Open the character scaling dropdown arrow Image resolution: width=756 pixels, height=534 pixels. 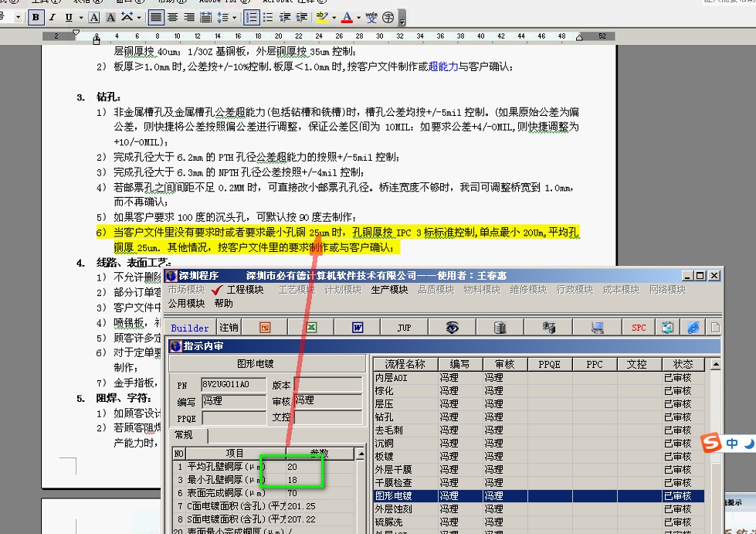(139, 18)
